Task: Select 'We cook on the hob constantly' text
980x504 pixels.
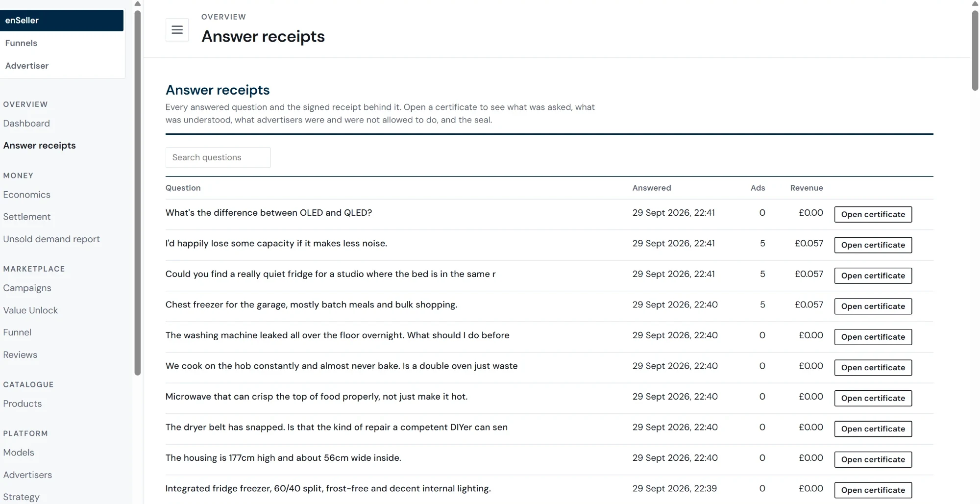Action: click(342, 366)
